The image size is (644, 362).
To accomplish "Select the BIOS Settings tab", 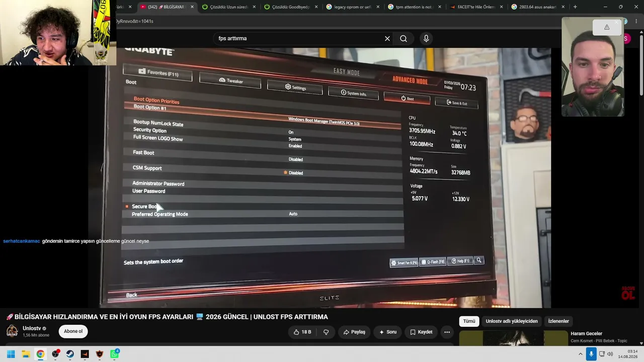I will tap(295, 87).
